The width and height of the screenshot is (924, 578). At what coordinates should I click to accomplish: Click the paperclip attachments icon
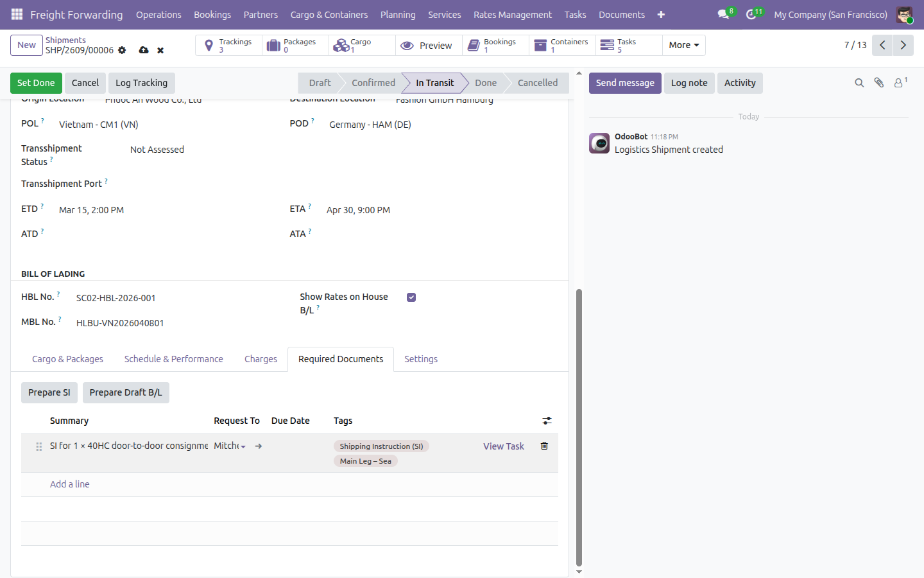(879, 83)
